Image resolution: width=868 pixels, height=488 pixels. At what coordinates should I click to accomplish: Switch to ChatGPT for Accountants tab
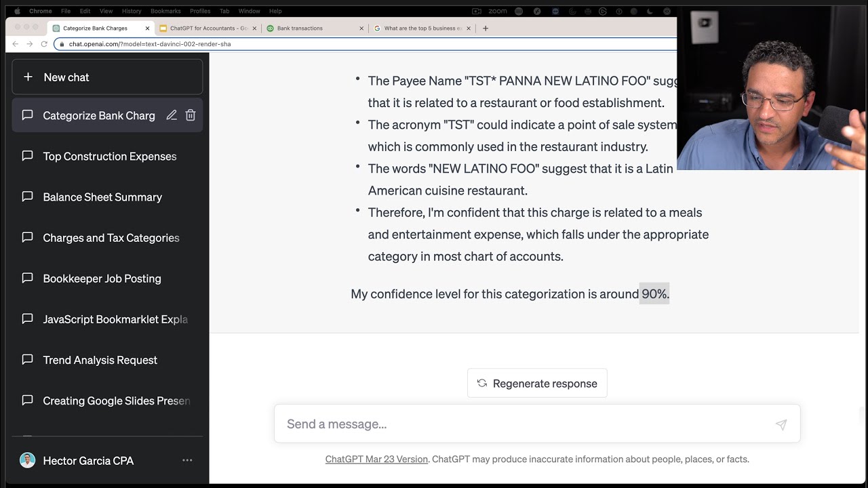coord(203,28)
